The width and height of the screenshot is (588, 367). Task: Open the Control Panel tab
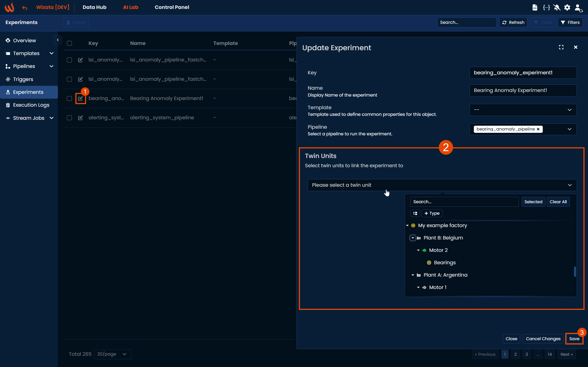coord(172,7)
